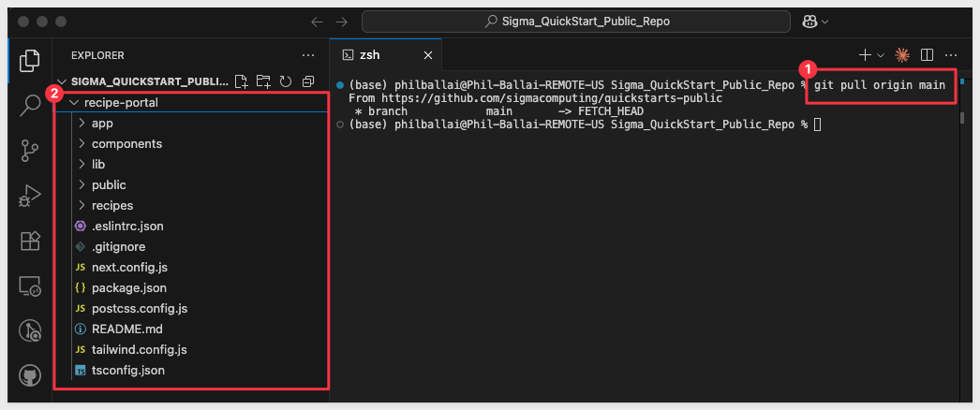Screen dimensions: 980x410
Task: Open editor more actions ellipsis
Action: 951,55
